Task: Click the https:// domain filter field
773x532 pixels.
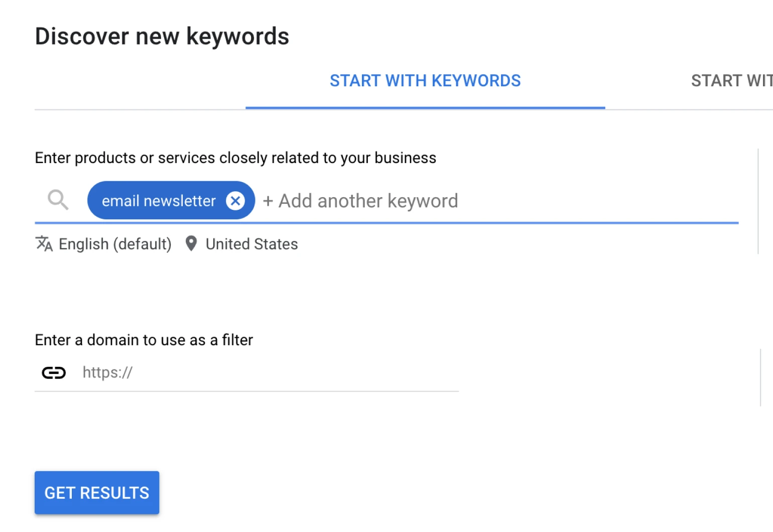Action: pyautogui.click(x=266, y=372)
